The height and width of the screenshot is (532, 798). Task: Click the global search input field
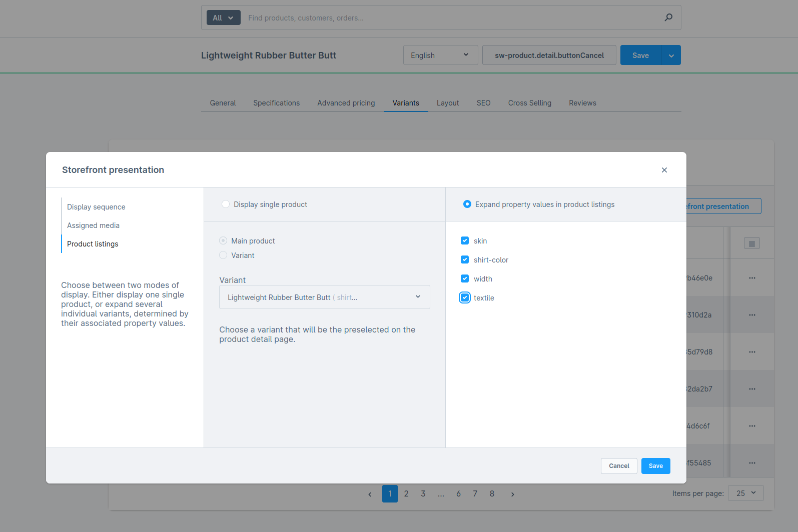(450, 18)
